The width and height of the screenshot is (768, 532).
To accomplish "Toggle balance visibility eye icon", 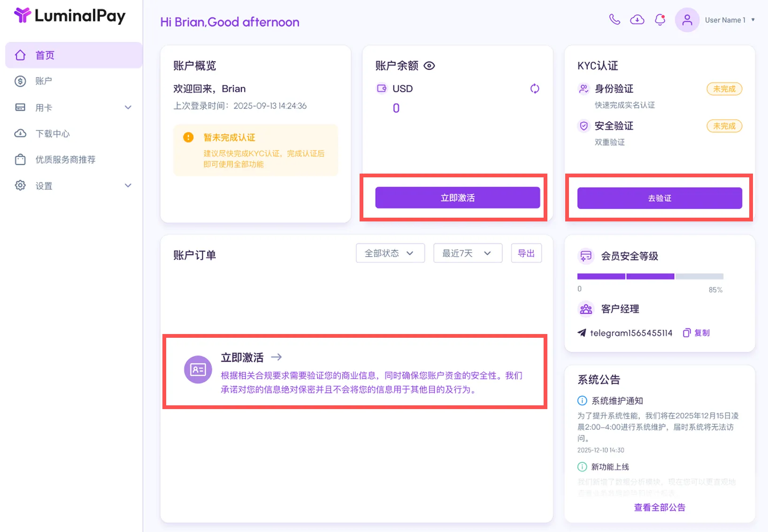I will coord(429,66).
